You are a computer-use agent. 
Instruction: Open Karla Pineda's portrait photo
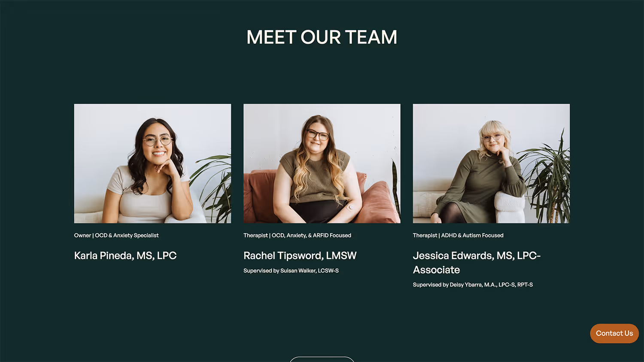pos(152,163)
